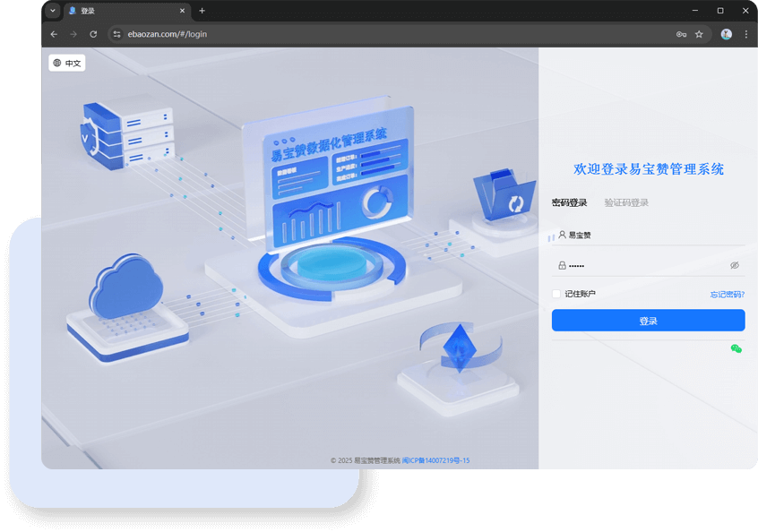
Task: Select the 密码登录 tab
Action: pyautogui.click(x=569, y=203)
